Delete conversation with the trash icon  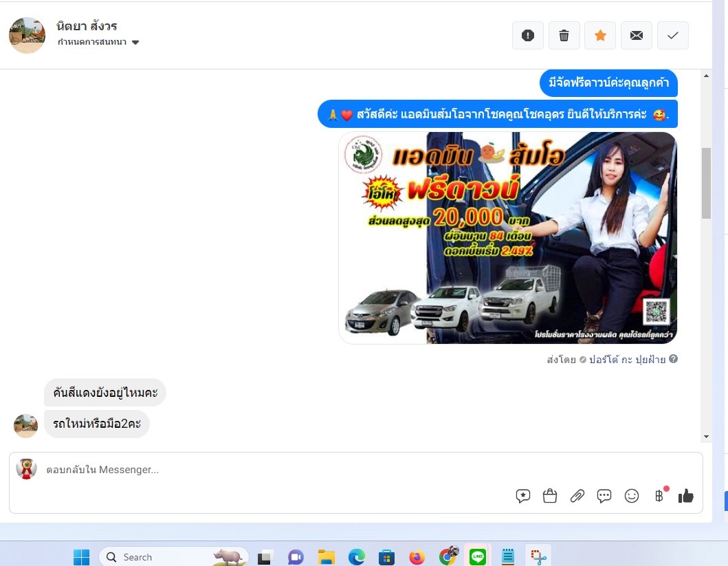564,36
